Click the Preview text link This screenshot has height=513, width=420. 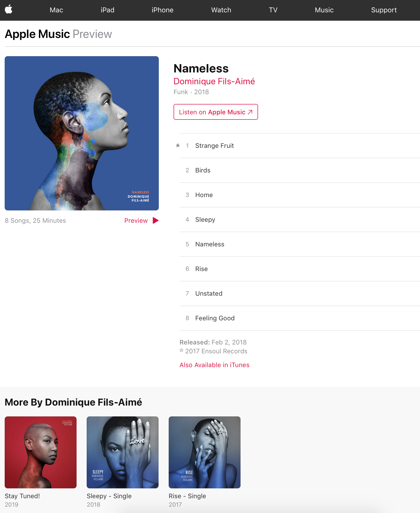(x=136, y=221)
